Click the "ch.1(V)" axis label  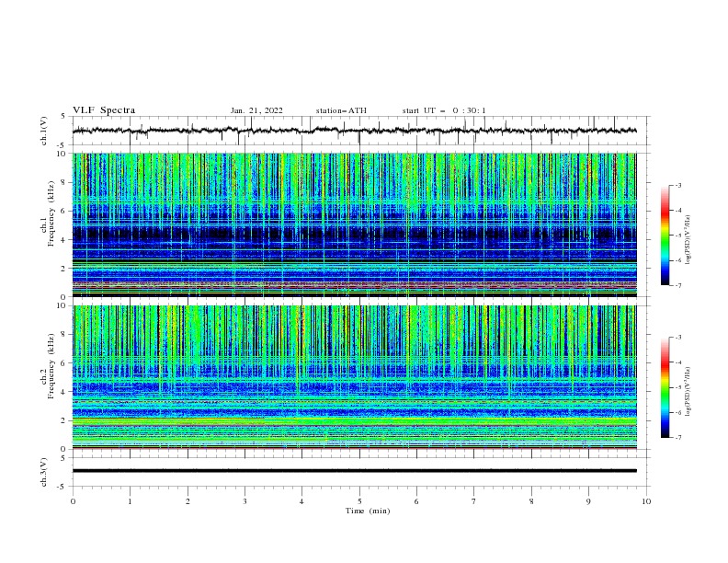[x=44, y=131]
